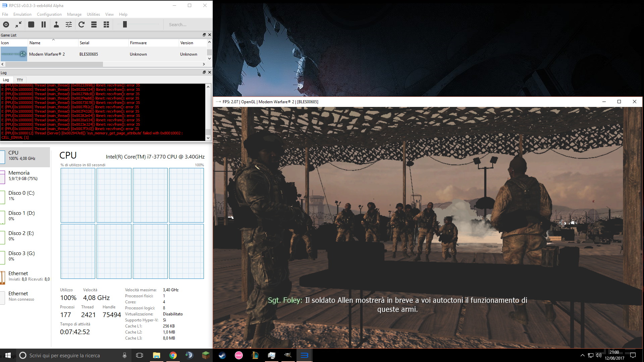Switch the game list to grid view

click(106, 24)
